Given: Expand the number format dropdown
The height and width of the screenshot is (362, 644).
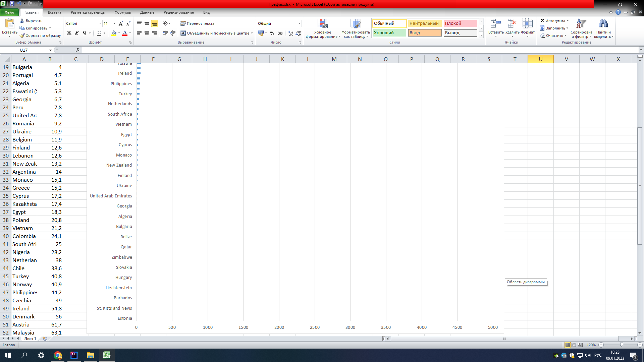Looking at the screenshot, I should point(299,23).
